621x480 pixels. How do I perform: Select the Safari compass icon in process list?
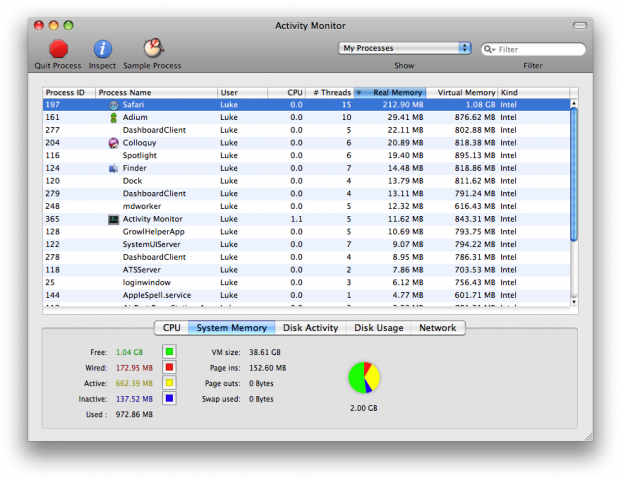(x=114, y=105)
